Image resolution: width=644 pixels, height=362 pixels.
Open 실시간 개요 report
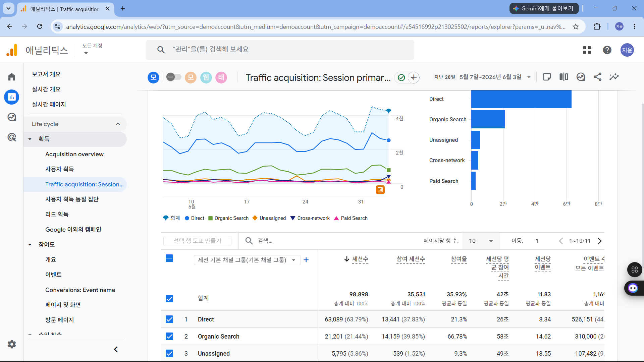[x=46, y=89]
